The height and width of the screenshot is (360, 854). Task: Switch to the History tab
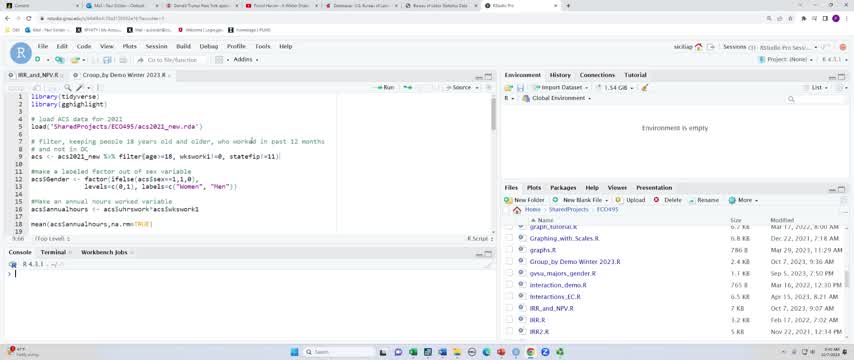[x=560, y=75]
